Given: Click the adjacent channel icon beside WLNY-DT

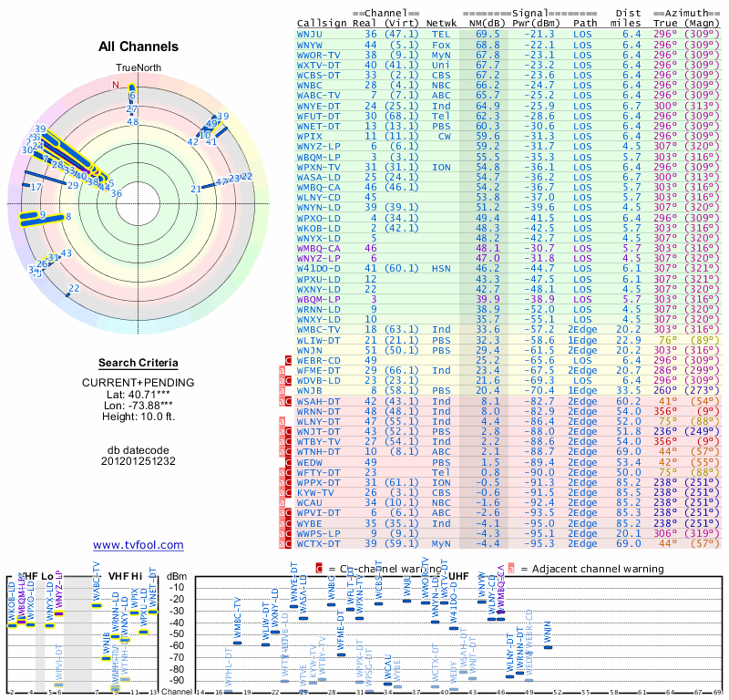Looking at the screenshot, I should (x=282, y=421).
